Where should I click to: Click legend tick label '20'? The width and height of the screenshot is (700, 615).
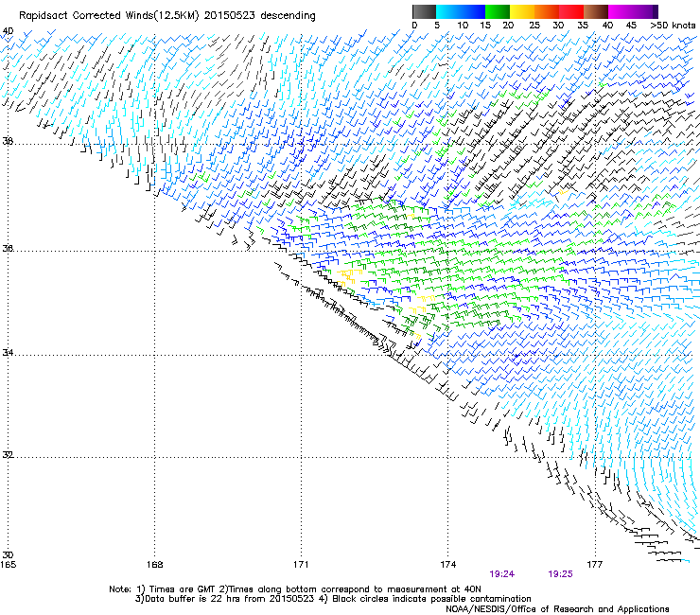tap(508, 26)
